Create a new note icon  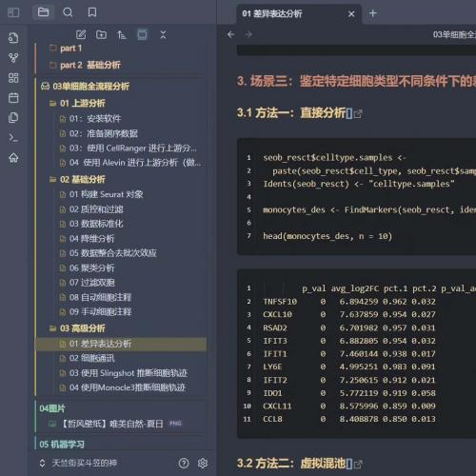81,34
